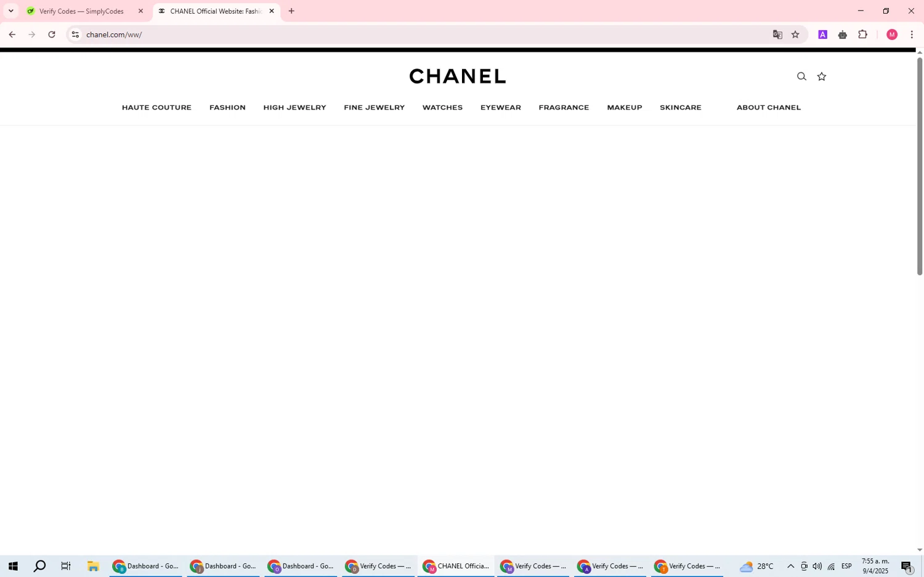Expand the tab search dropdown arrow

(10, 11)
